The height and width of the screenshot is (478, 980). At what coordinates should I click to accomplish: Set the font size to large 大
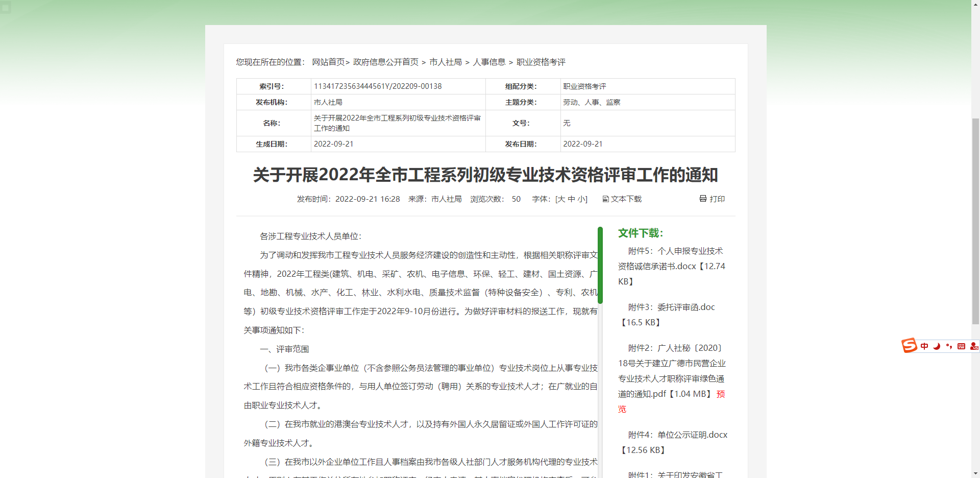point(561,199)
